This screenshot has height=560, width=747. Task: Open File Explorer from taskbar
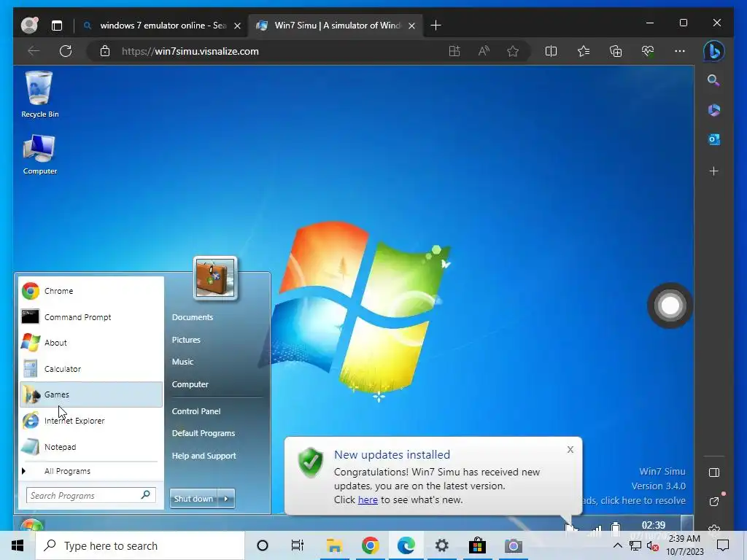[334, 545]
